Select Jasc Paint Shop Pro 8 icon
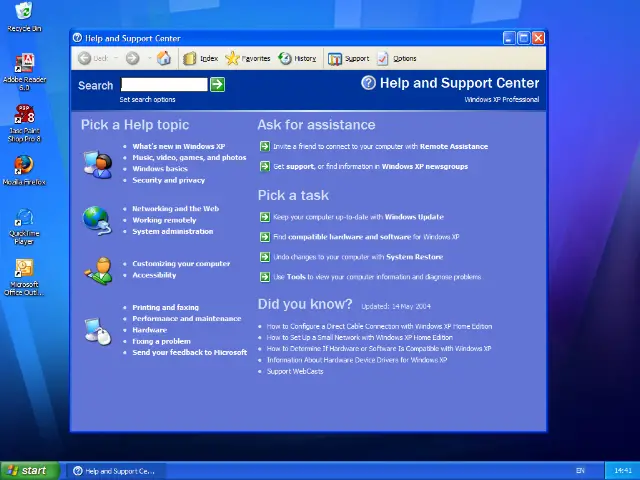Image resolution: width=640 pixels, height=480 pixels. (24, 123)
